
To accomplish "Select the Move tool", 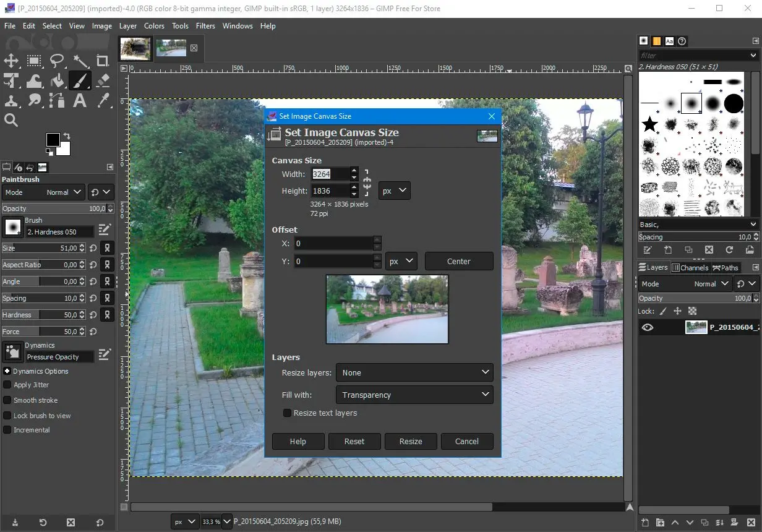I will coord(11,61).
